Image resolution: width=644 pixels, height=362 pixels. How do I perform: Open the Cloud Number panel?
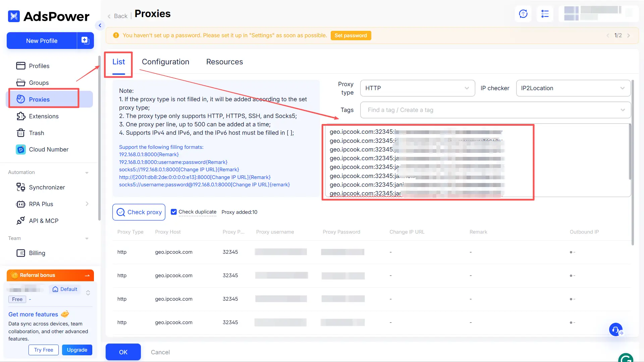[48, 149]
